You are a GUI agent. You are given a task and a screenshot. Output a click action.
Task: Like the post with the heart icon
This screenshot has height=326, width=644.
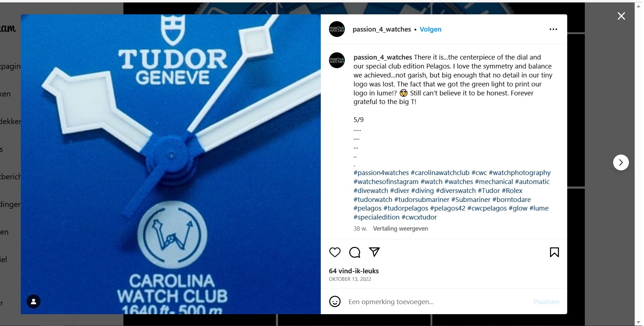(x=335, y=252)
